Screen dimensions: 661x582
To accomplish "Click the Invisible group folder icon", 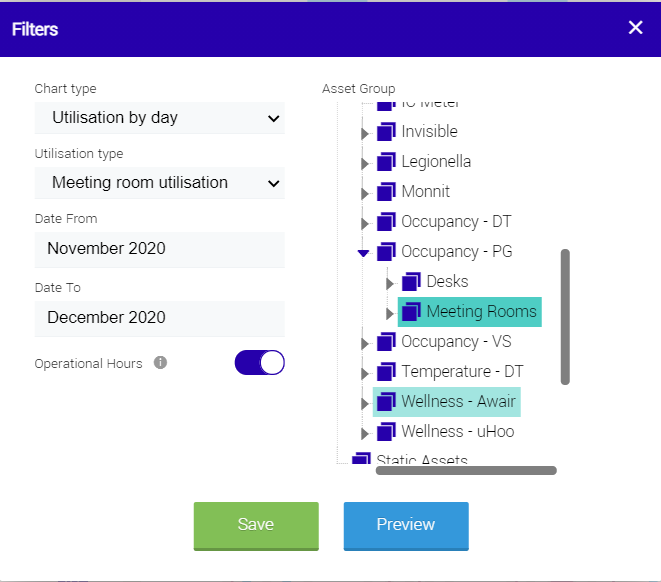I will (386, 131).
